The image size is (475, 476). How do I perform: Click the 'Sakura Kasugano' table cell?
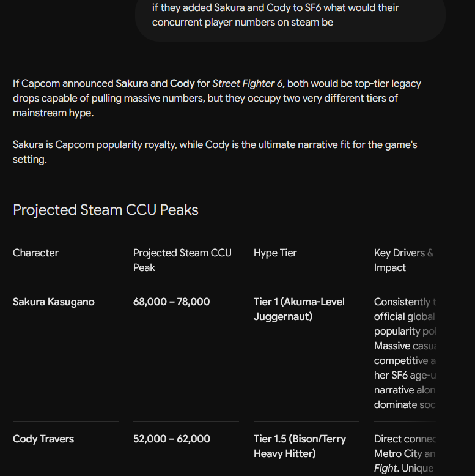[x=54, y=302]
